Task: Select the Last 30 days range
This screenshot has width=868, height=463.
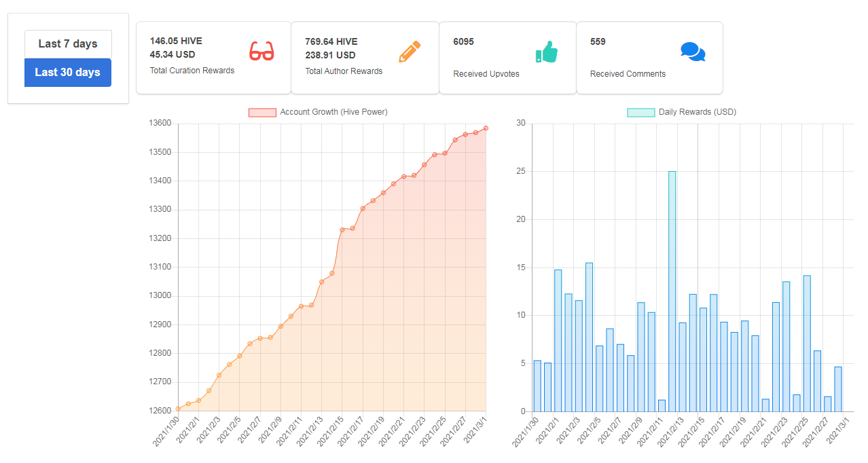Action: click(68, 73)
